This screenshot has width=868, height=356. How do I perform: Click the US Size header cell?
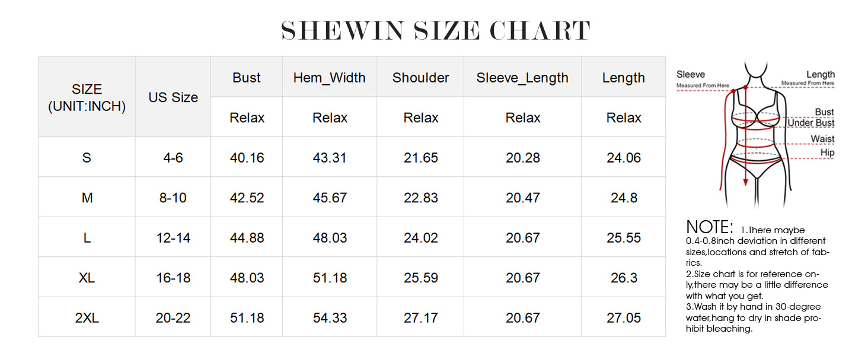tap(173, 97)
